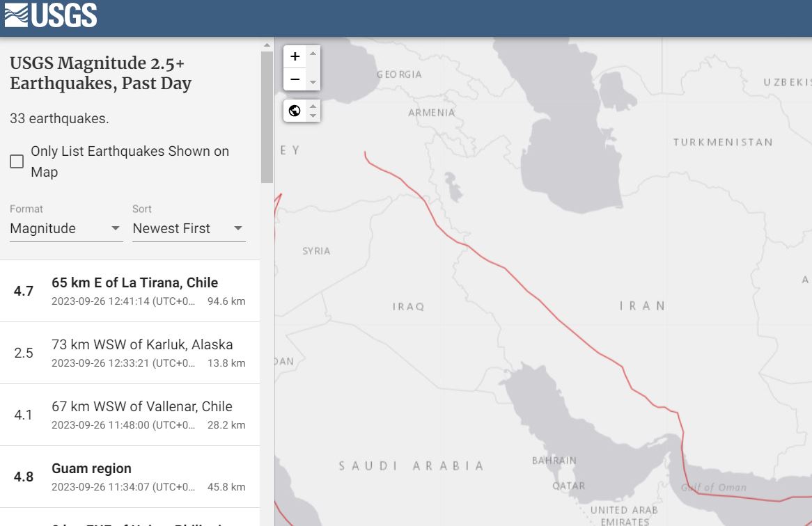Click up arrow beside globe button
Screen dimensions: 812x526
click(313, 106)
